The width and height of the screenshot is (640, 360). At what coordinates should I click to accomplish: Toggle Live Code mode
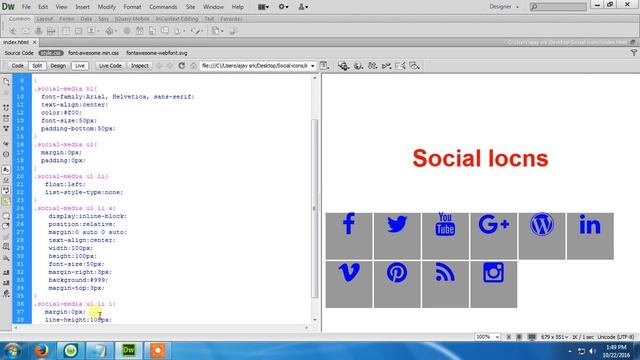click(x=110, y=66)
